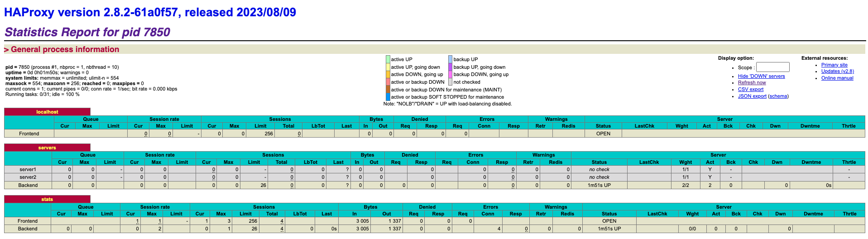Click the server1 row label
Image resolution: width=868 pixels, height=239 pixels.
tap(28, 169)
